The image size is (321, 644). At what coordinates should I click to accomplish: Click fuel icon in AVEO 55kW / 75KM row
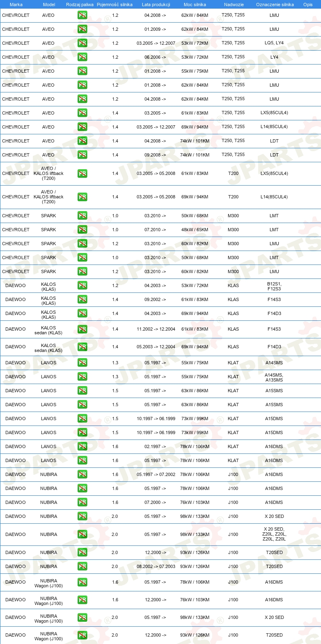[x=82, y=71]
